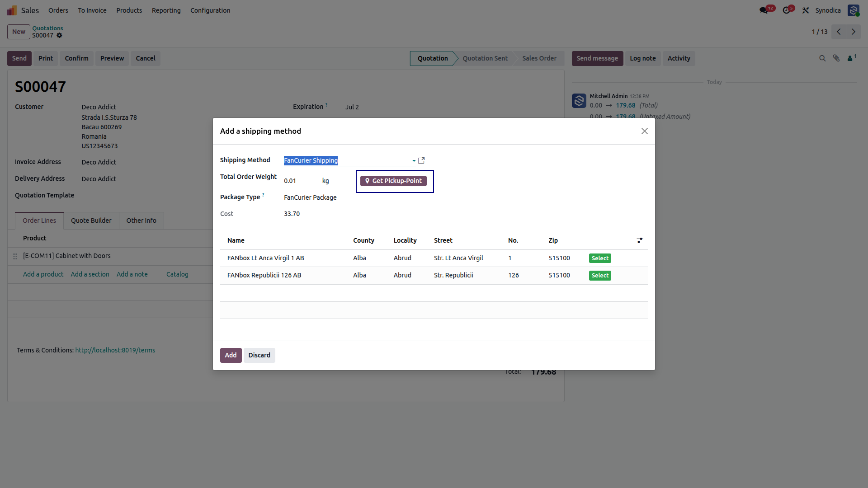Click the New record button

coord(19,32)
